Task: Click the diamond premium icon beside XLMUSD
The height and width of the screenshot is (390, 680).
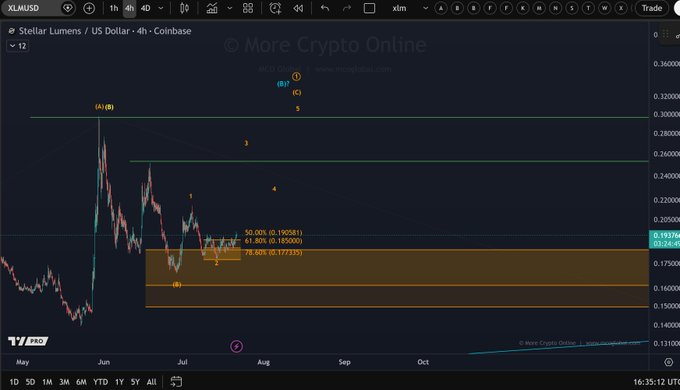Action: tap(68, 8)
